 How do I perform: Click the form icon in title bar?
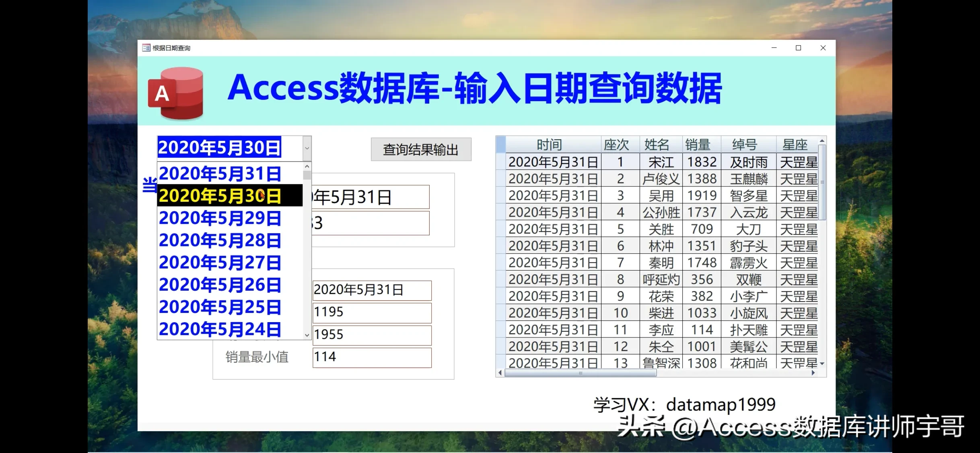pyautogui.click(x=146, y=48)
